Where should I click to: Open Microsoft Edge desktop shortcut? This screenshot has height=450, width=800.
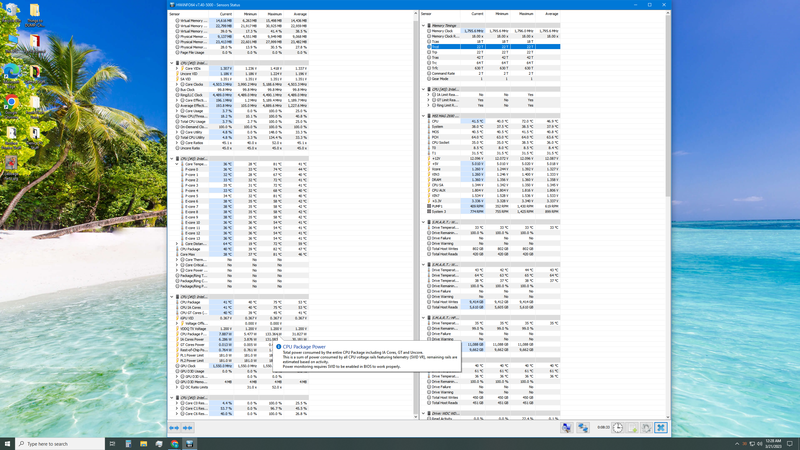(x=11, y=74)
